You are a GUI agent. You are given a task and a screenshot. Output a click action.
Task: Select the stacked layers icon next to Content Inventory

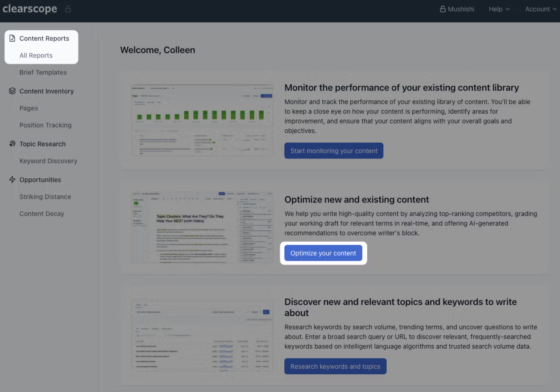coord(12,91)
